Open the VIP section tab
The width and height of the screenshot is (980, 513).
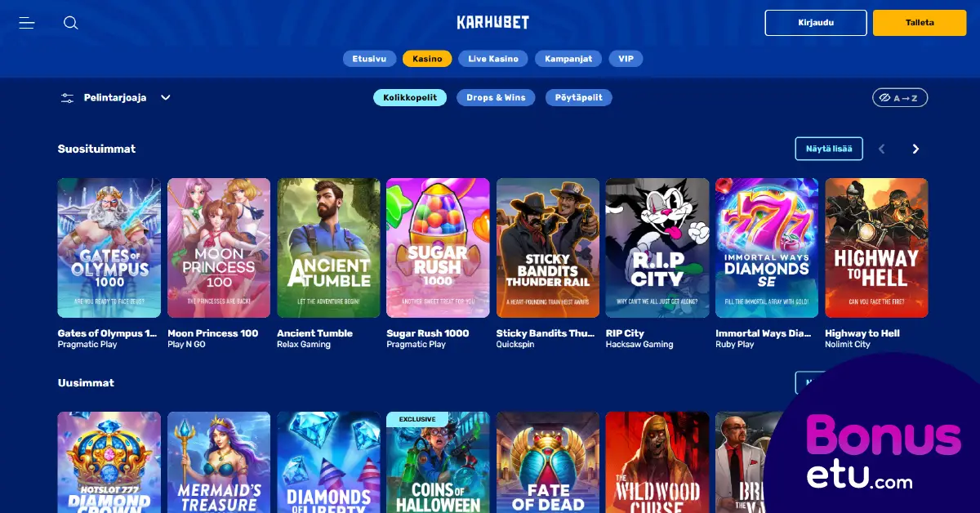626,59
